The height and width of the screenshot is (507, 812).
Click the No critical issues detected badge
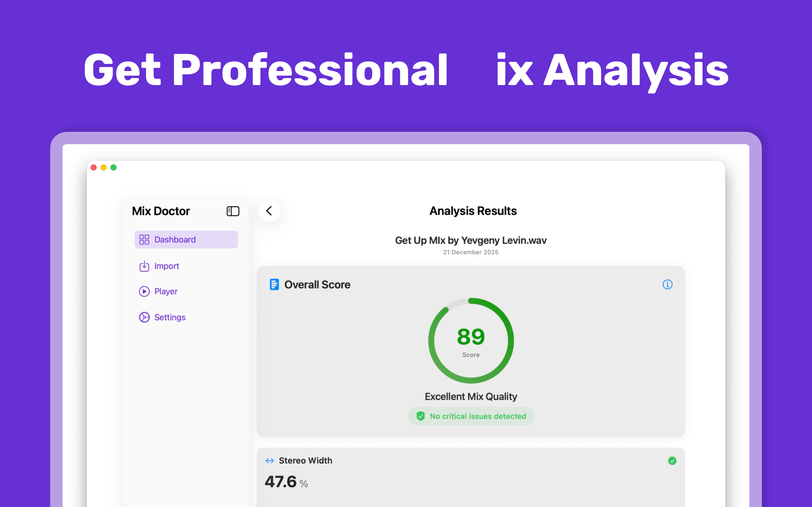point(471,416)
